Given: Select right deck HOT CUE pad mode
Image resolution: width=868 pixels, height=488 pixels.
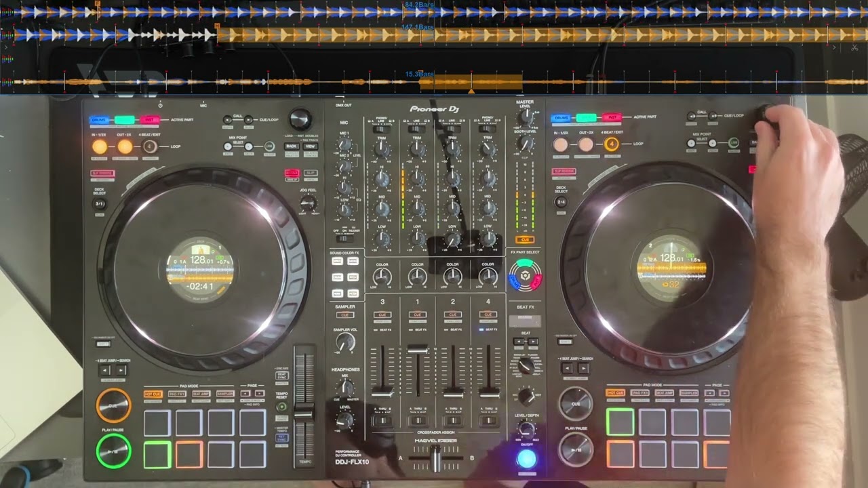Looking at the screenshot, I should pos(616,392).
